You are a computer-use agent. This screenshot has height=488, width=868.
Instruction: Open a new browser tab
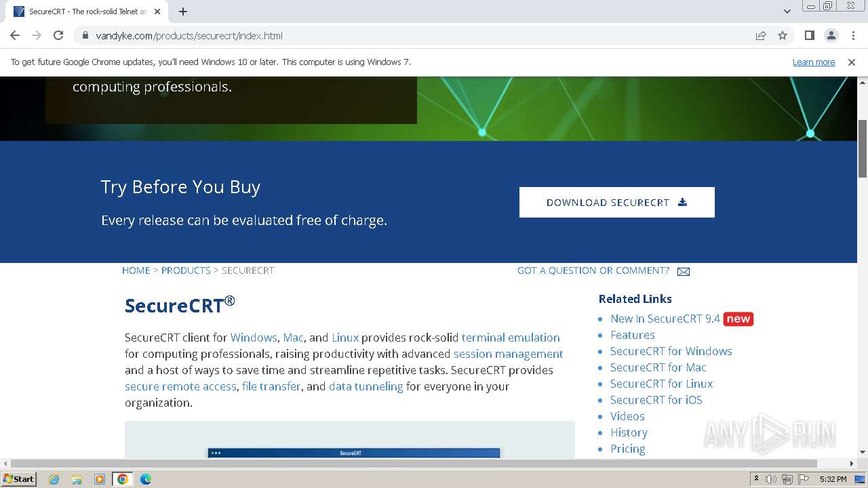tap(183, 12)
